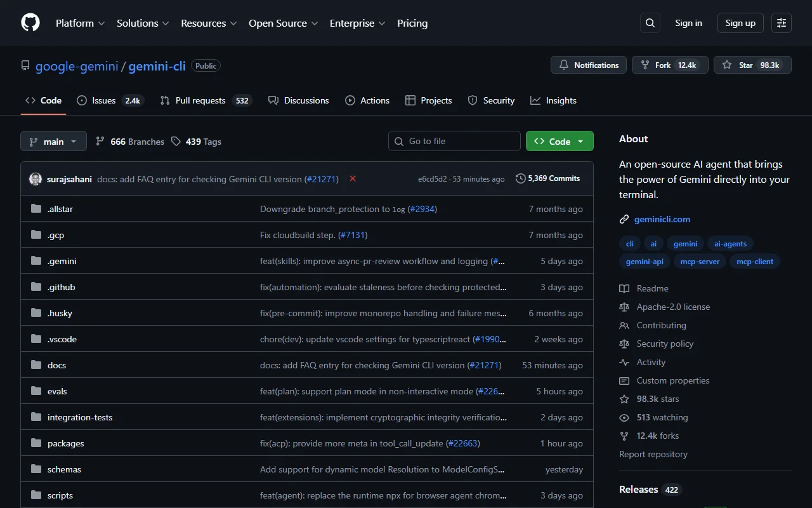Click the tag icon next to 439 Tags
812x508 pixels.
point(176,141)
